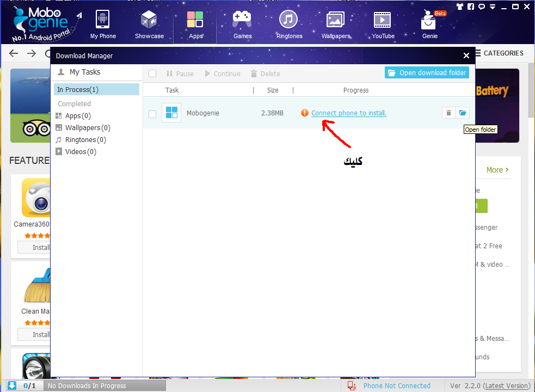Viewport: 535px width, 392px height.
Task: Open the Camera360 app thumbnail
Action: pyautogui.click(x=36, y=198)
